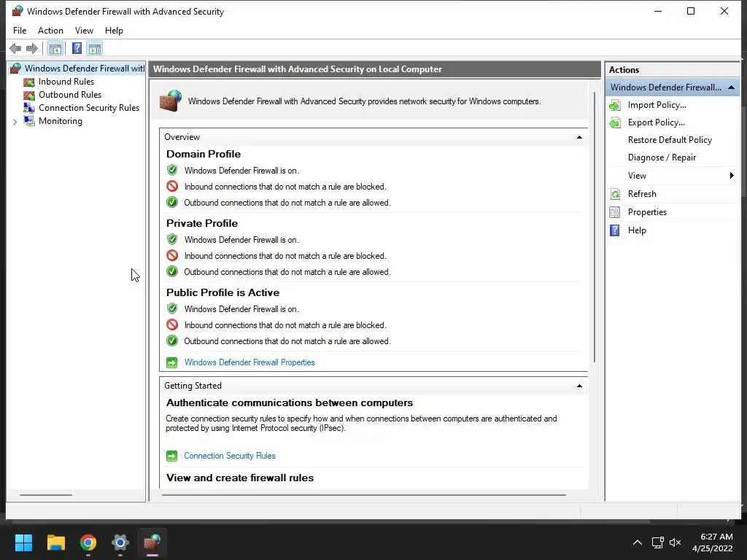Viewport: 747px width, 560px height.
Task: Open Settings gear from taskbar
Action: (x=120, y=542)
